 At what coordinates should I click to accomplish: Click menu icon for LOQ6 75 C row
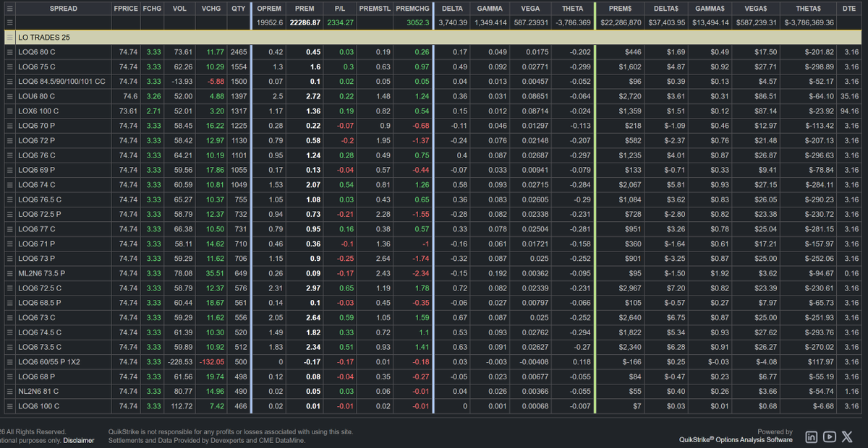9,66
